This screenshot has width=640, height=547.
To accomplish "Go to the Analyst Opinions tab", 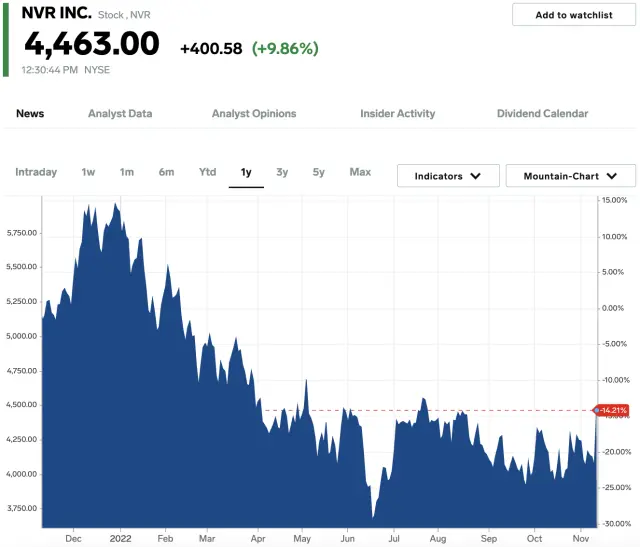I will 254,114.
